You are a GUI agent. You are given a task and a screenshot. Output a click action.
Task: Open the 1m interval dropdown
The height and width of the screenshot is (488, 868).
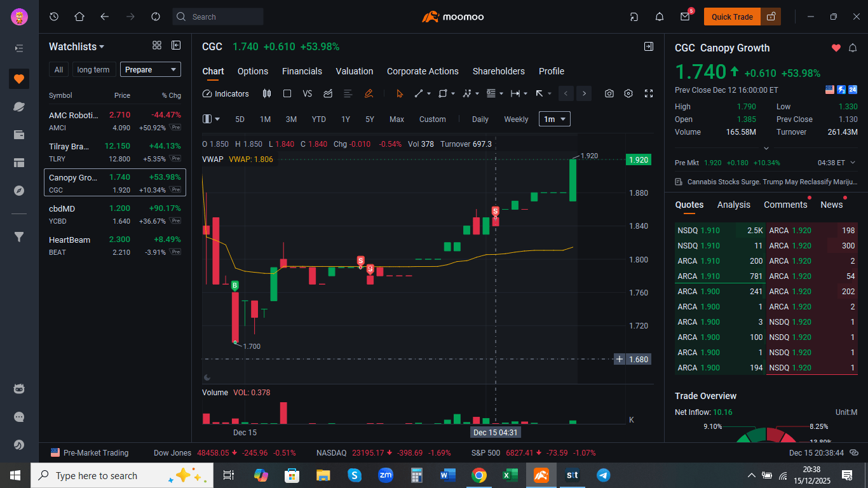[x=555, y=119]
